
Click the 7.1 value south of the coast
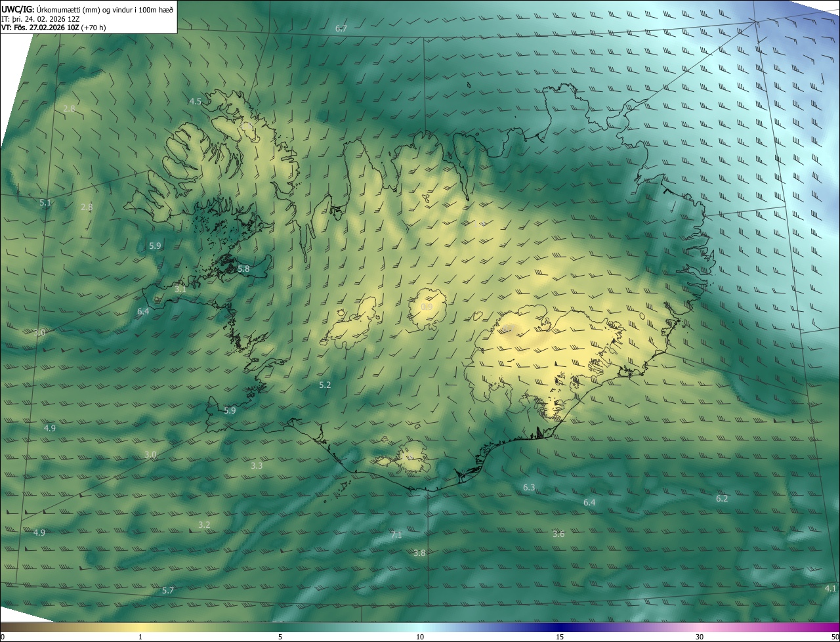click(x=396, y=535)
